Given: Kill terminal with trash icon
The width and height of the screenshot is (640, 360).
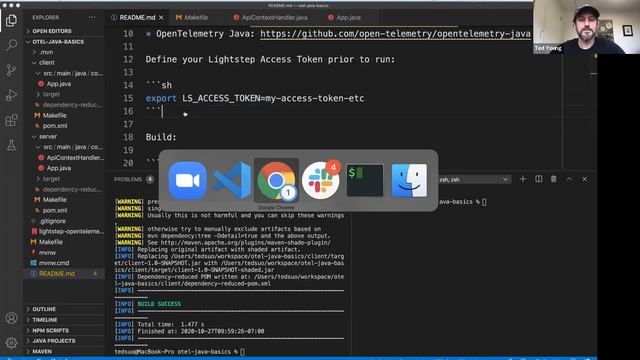Looking at the screenshot, I should [554, 179].
